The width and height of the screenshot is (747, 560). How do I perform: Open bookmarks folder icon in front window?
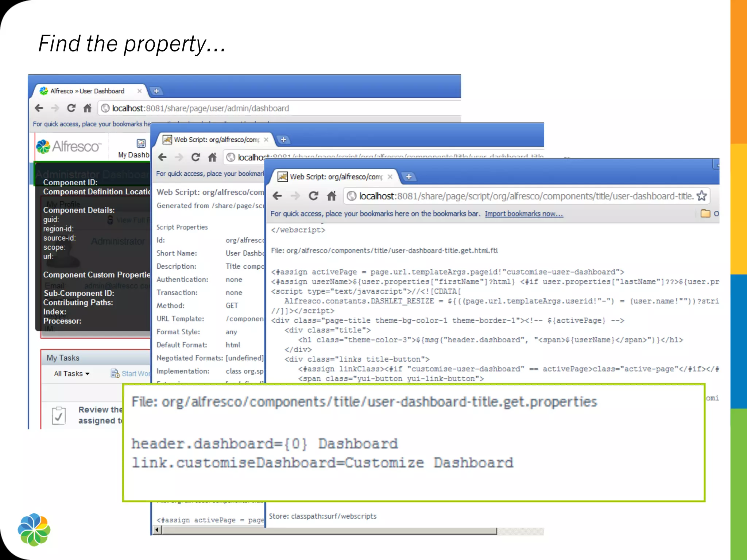[x=705, y=213]
